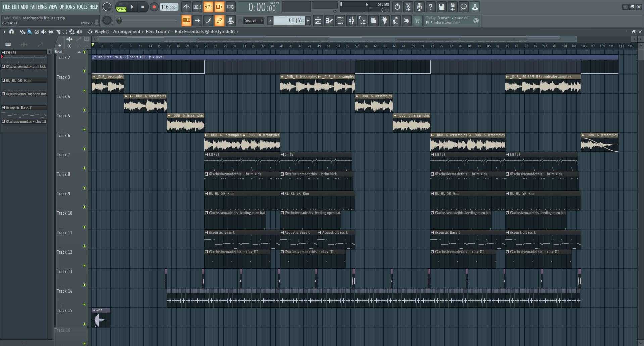The image size is (644, 346).
Task: Open the (none) pattern snap dropdown
Action: 253,20
